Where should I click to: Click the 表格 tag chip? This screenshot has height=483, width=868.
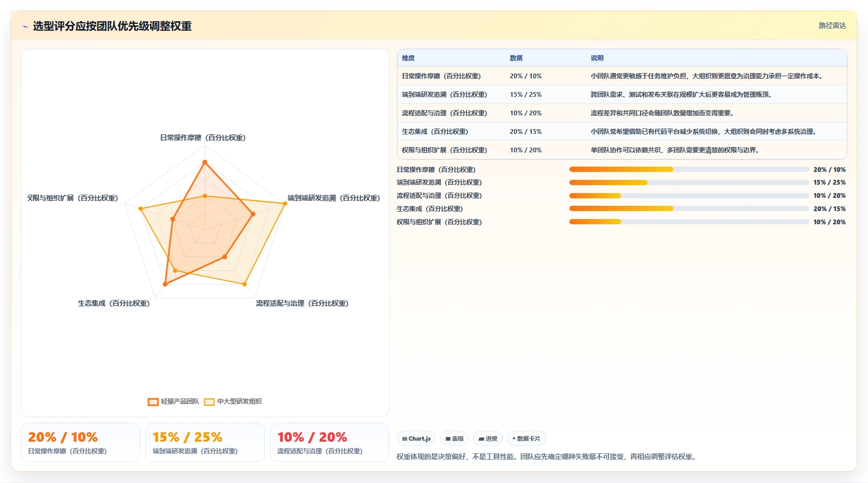pos(454,439)
